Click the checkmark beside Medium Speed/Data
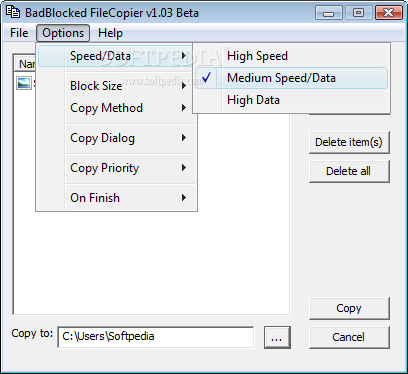The height and width of the screenshot is (374, 408). 207,78
